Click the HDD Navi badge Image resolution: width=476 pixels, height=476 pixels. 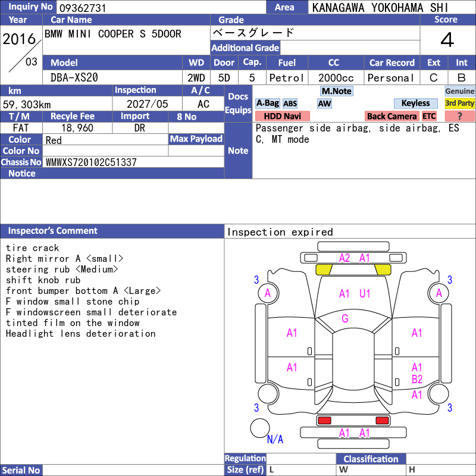(282, 116)
